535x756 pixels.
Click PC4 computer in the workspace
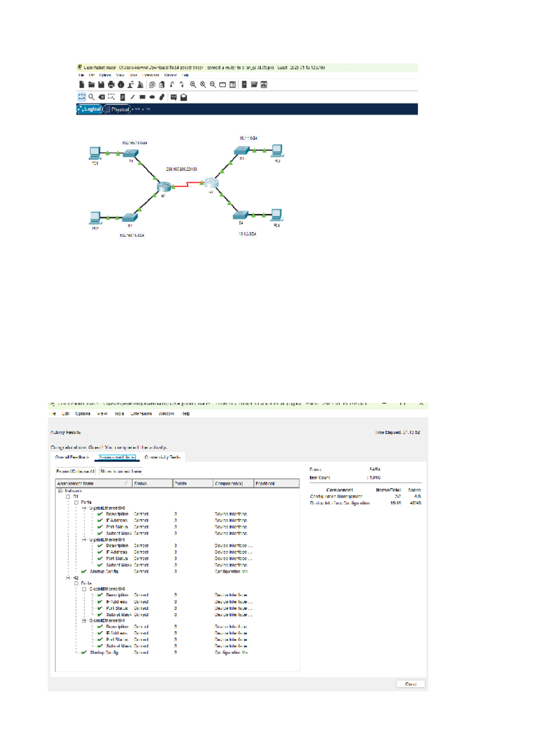click(x=276, y=215)
